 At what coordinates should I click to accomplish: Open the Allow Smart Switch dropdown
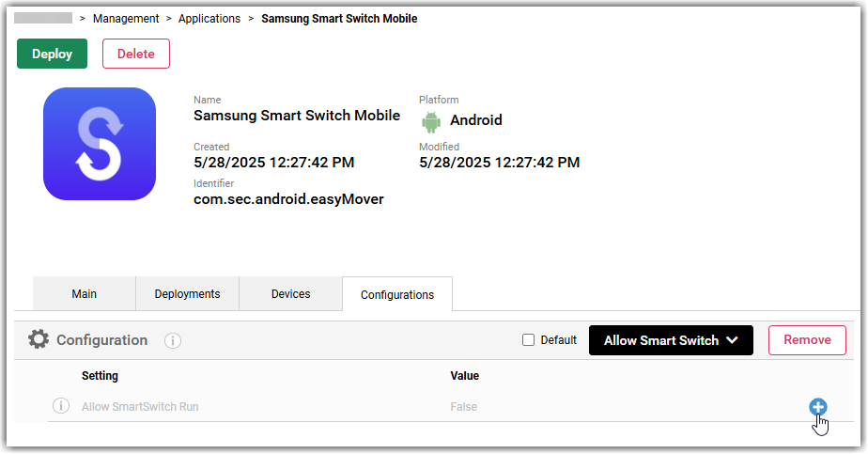tap(671, 340)
